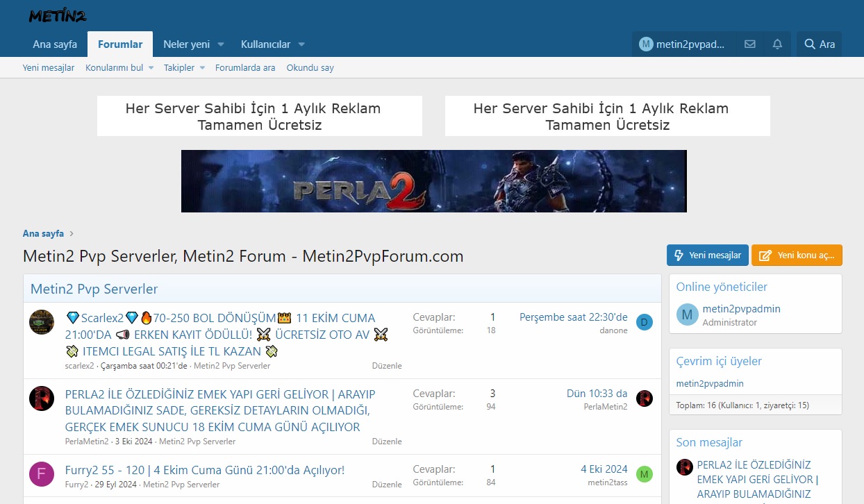Click the Metin2 logo in header
The height and width of the screenshot is (504, 864).
pos(58,16)
